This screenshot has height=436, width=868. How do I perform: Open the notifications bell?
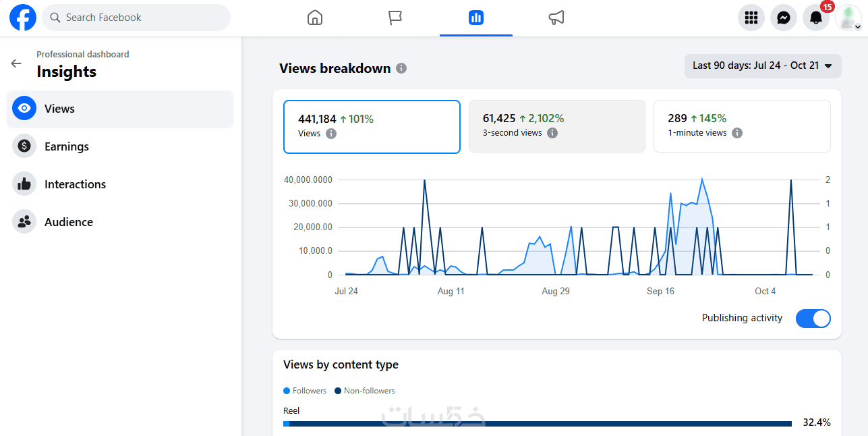pos(816,18)
